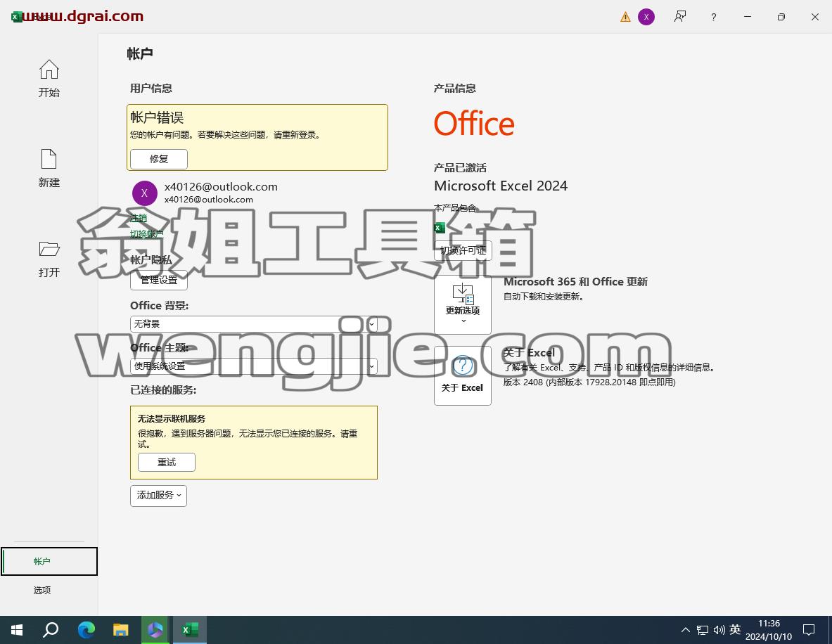This screenshot has width=832, height=644.
Task: Click the 切换许可证 button
Action: pyautogui.click(x=463, y=250)
